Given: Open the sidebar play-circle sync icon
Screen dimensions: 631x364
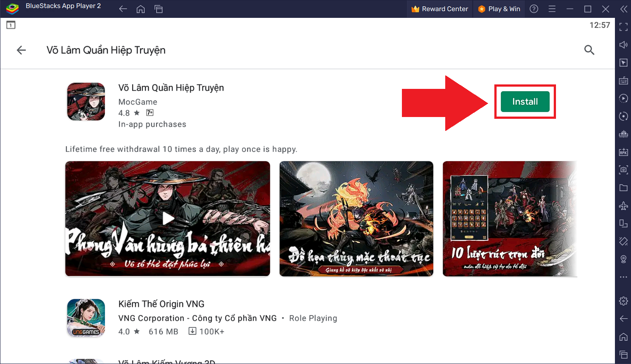Looking at the screenshot, I should [x=623, y=98].
